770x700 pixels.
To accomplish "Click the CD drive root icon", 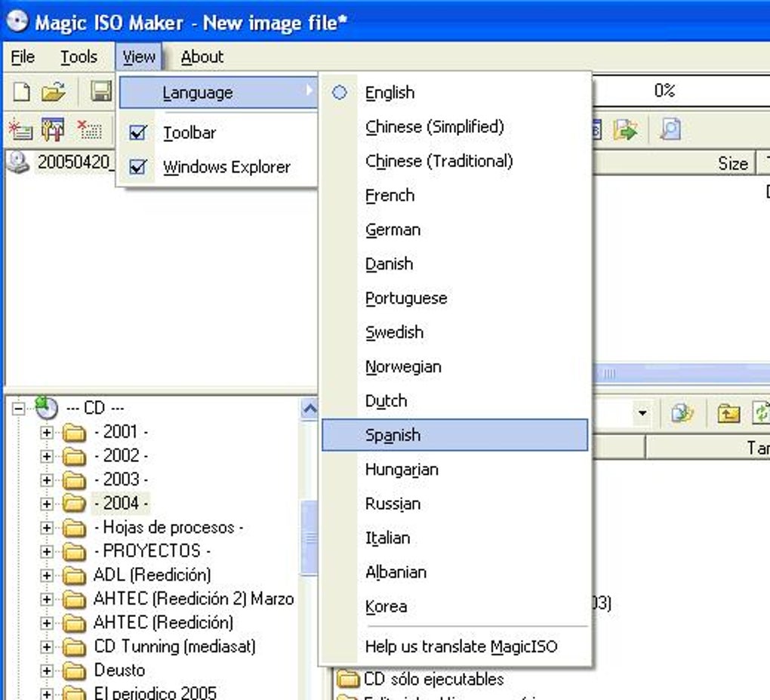I will click(47, 408).
